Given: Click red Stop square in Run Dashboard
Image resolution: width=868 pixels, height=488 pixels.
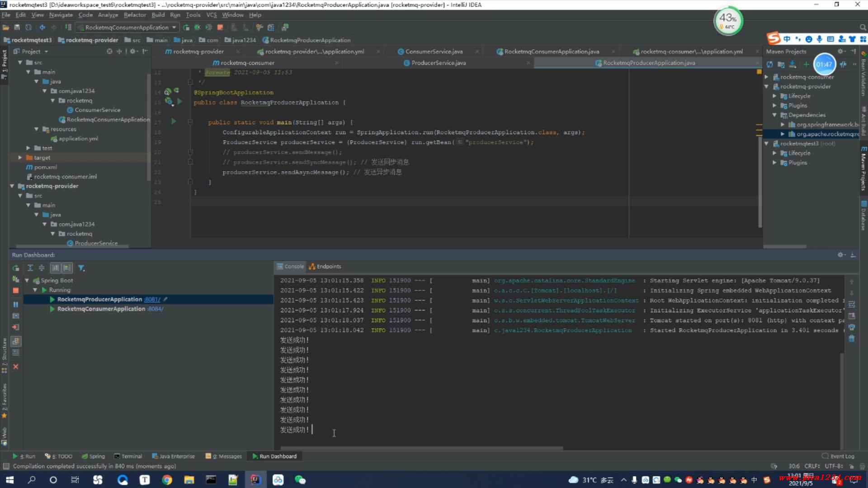Looking at the screenshot, I should pyautogui.click(x=16, y=291).
